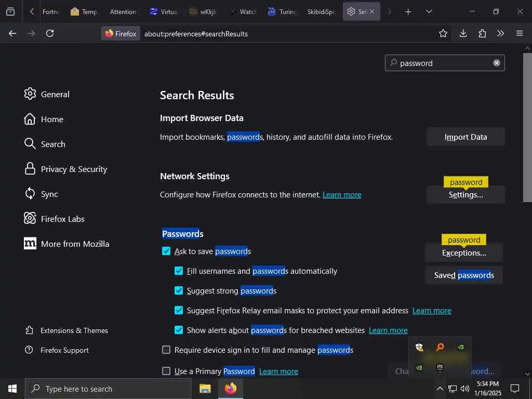
Task: Open the Windows Start menu
Action: pyautogui.click(x=12, y=389)
